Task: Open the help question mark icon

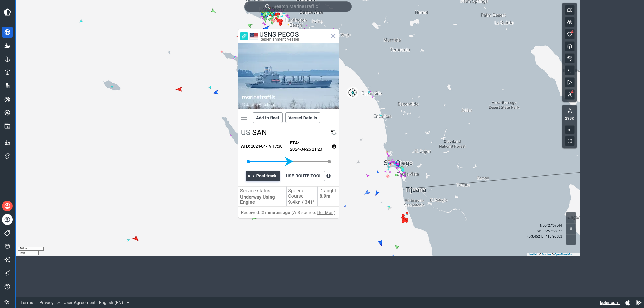Action: (7, 287)
